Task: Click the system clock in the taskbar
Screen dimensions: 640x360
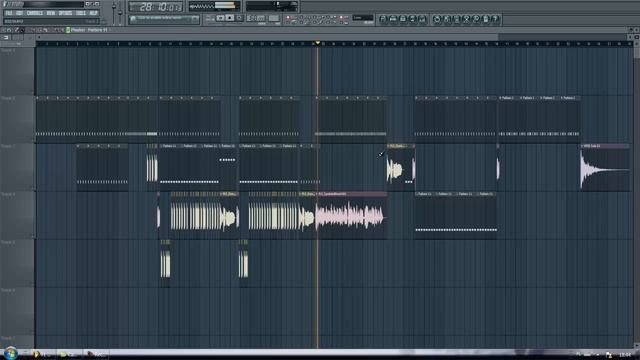Action: [x=624, y=355]
